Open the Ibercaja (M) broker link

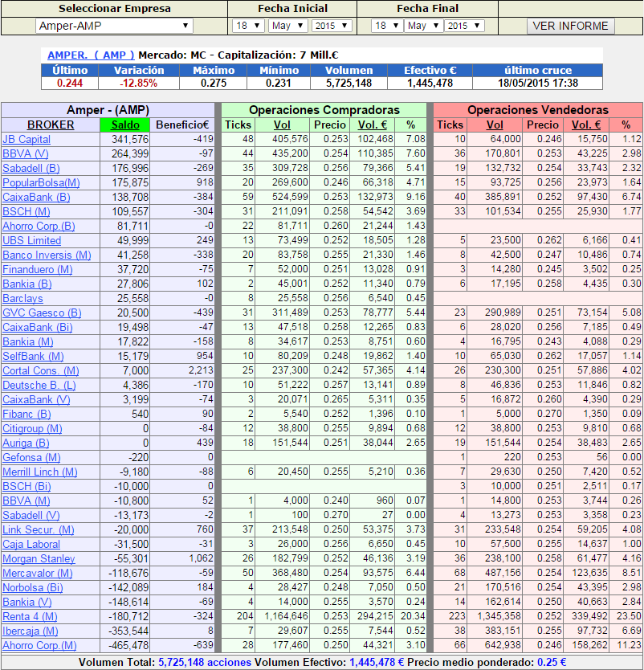tap(31, 631)
